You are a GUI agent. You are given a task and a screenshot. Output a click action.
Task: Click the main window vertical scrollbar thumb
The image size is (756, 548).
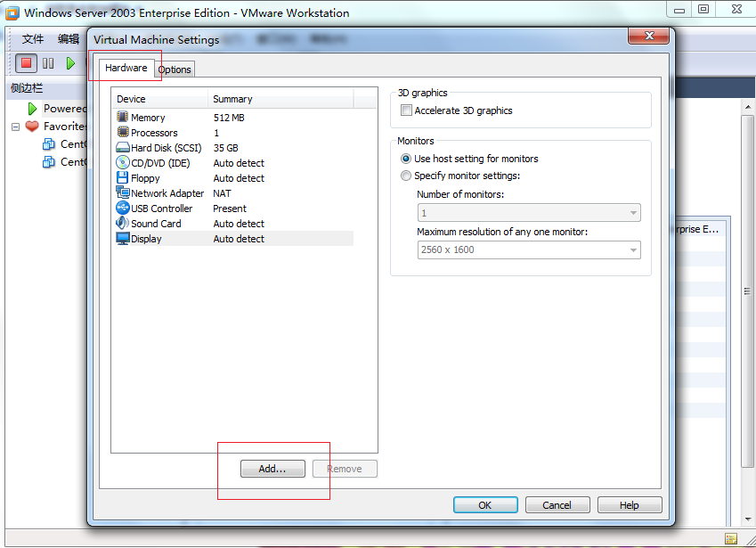point(748,290)
